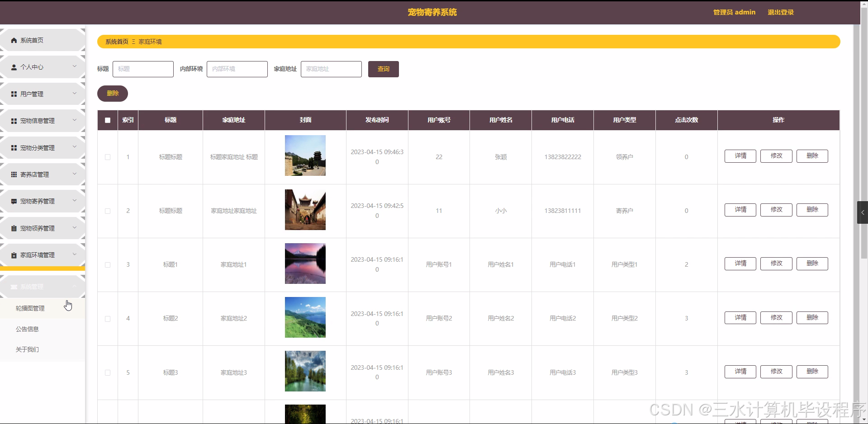Expand the 个人中心 menu chevron
The height and width of the screenshot is (424, 868).
[x=75, y=66]
